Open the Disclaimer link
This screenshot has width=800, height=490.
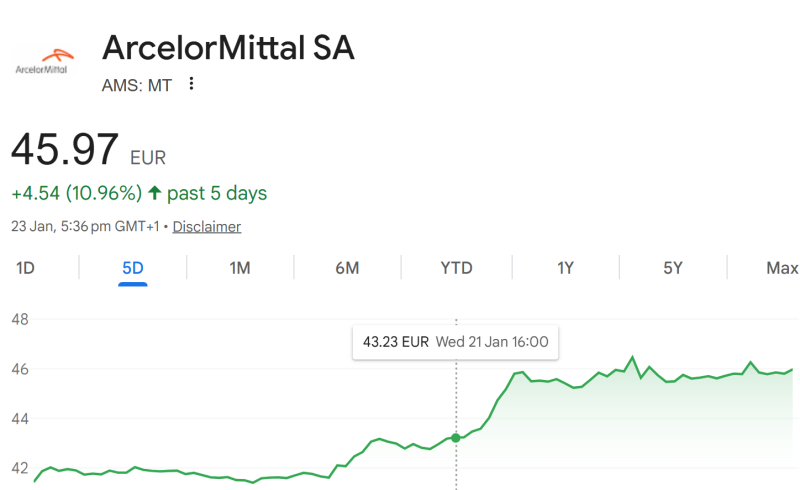pos(206,227)
